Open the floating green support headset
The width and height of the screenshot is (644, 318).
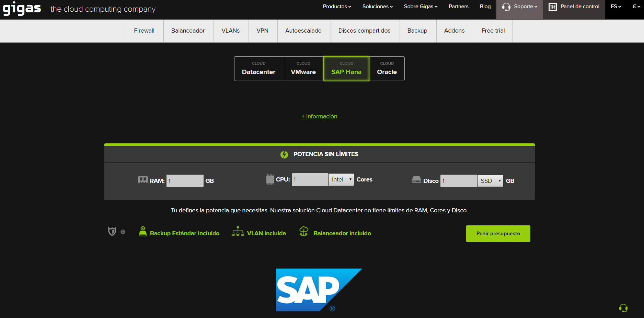point(623,308)
